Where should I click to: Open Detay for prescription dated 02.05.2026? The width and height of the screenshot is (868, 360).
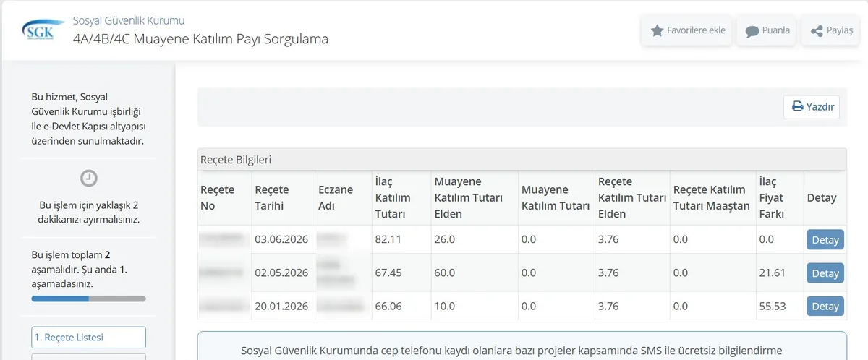click(x=825, y=273)
